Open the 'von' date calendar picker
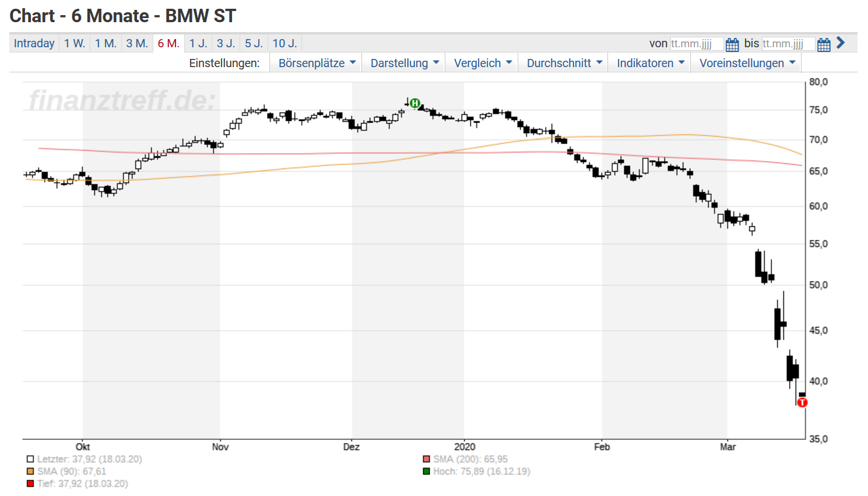The image size is (868, 496). coord(732,44)
